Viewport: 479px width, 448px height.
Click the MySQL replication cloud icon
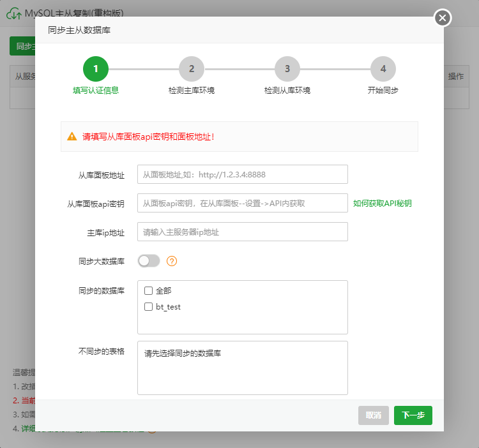tap(13, 13)
